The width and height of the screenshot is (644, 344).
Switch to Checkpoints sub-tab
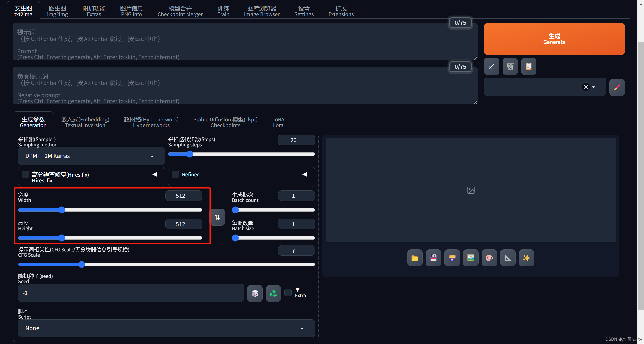coord(225,122)
